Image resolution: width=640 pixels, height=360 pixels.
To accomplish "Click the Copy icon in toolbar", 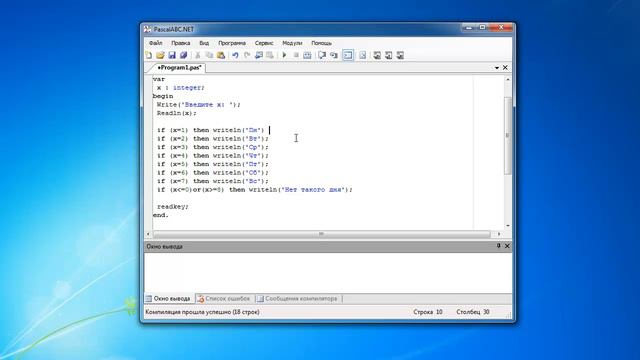I will (209, 55).
